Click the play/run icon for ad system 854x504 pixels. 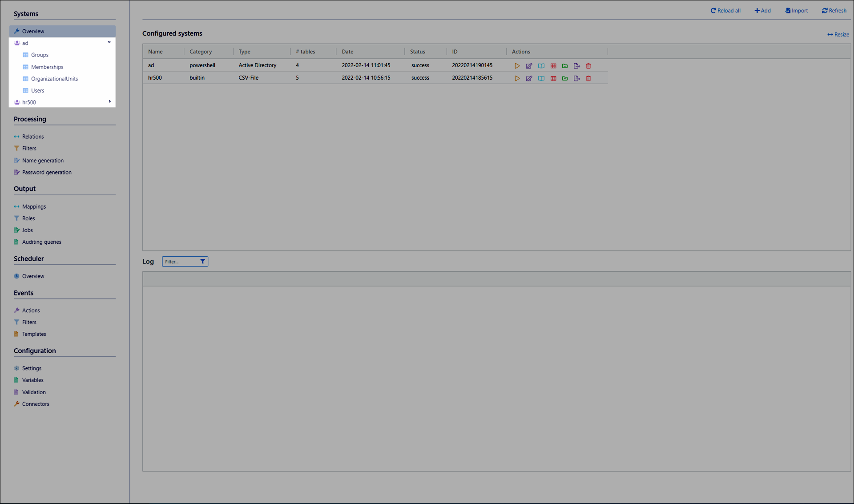tap(517, 66)
